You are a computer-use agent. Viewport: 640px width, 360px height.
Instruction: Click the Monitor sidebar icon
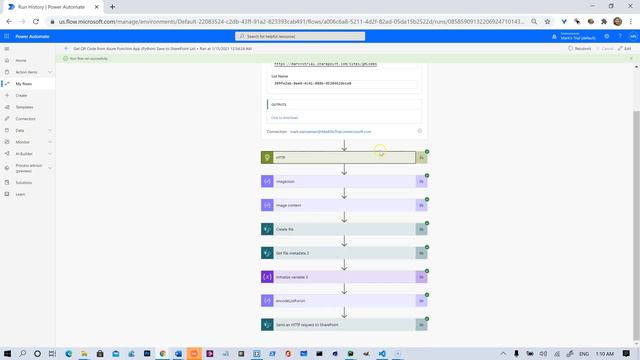pos(7,142)
